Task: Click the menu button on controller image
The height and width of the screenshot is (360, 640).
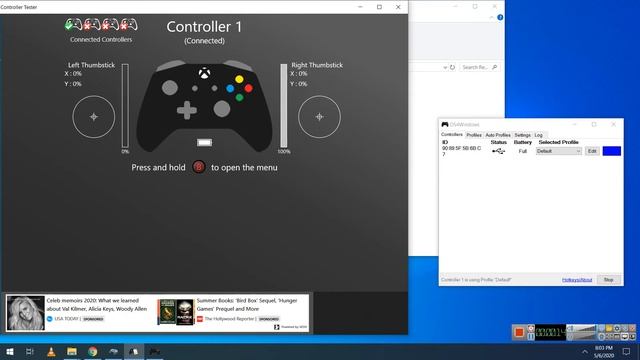Action: pos(214,88)
